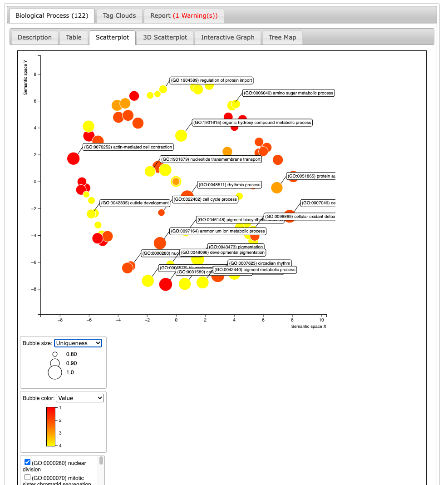Open the Tree Map tab
Screen dimensions: 448x485
[x=282, y=37]
